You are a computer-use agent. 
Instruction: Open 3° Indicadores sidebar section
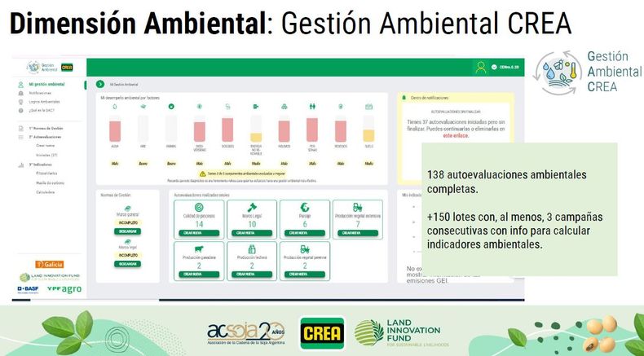pyautogui.click(x=40, y=165)
